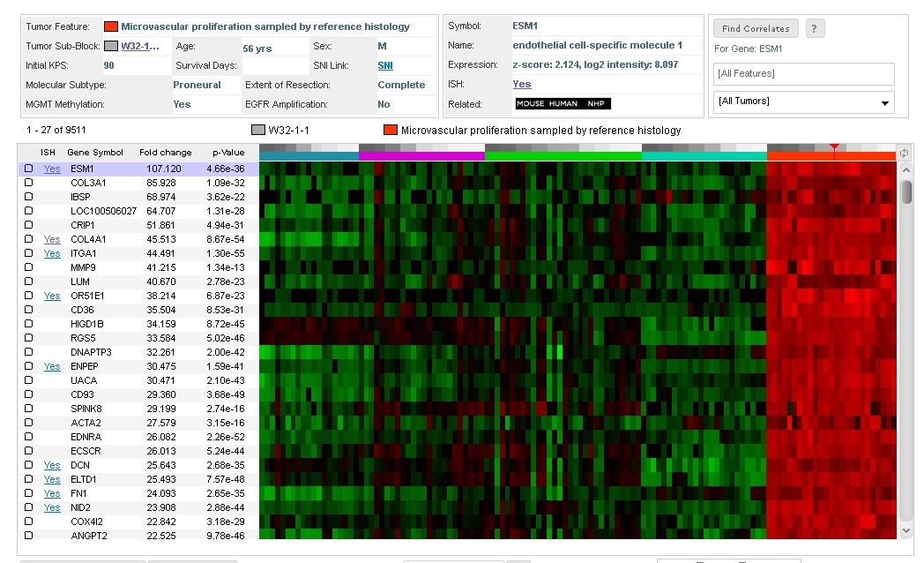Select the SPINK8 gene symbol

coord(86,409)
